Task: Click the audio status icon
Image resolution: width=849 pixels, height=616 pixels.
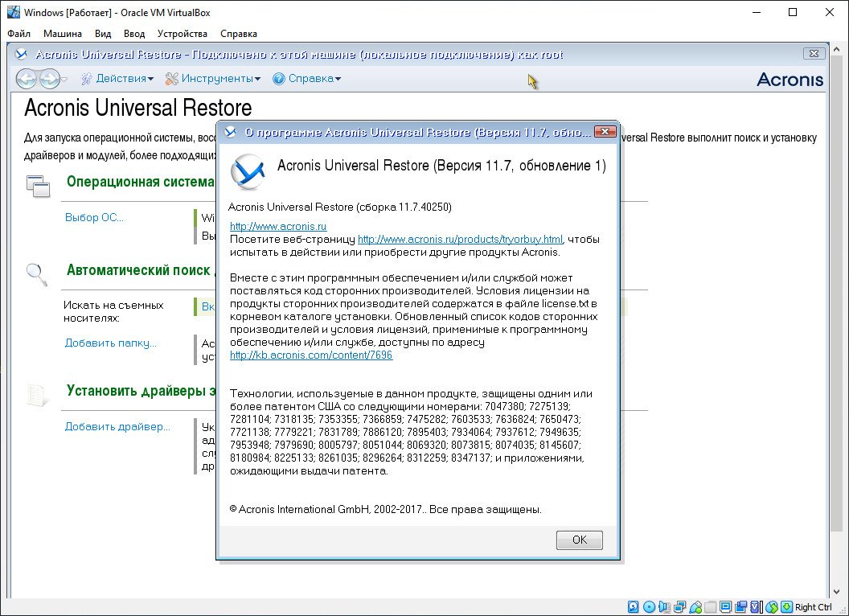Action: (664, 607)
